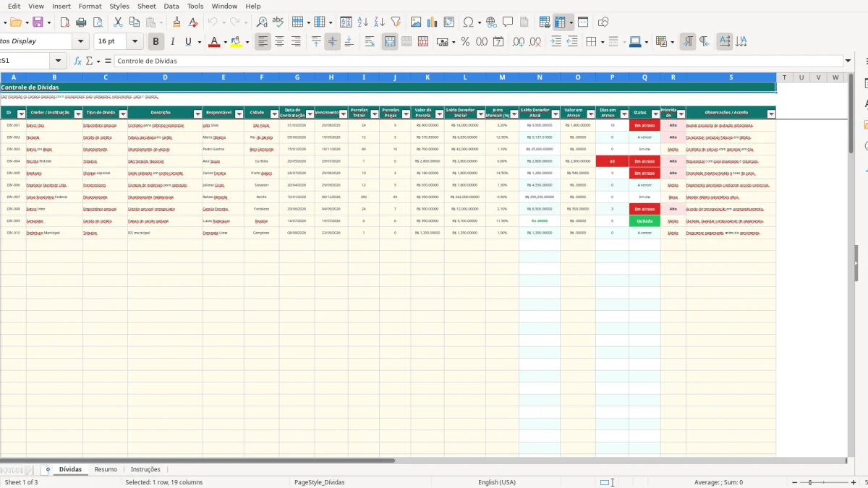Open the Data menu
This screenshot has width=868, height=488.
click(171, 6)
